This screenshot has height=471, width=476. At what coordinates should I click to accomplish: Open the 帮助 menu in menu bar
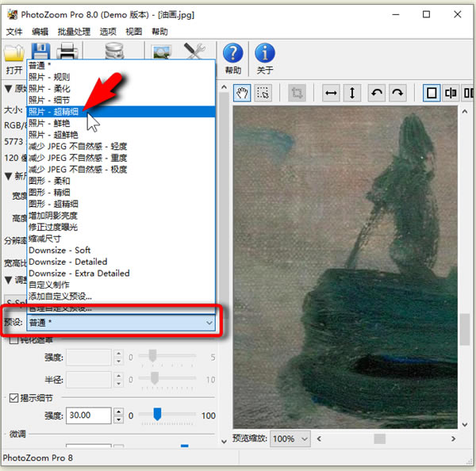coord(159,32)
